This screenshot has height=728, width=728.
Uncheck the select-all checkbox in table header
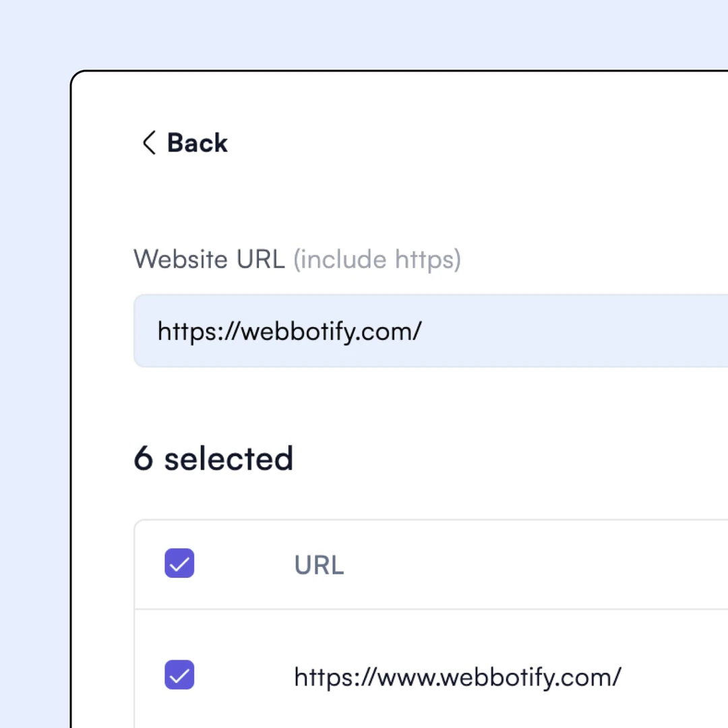[179, 564]
